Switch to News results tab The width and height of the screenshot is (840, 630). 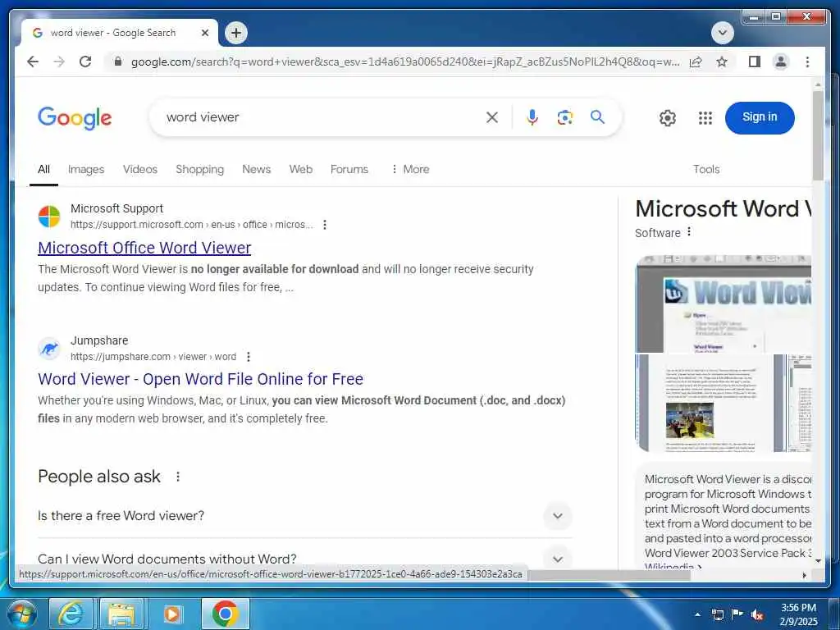(257, 169)
